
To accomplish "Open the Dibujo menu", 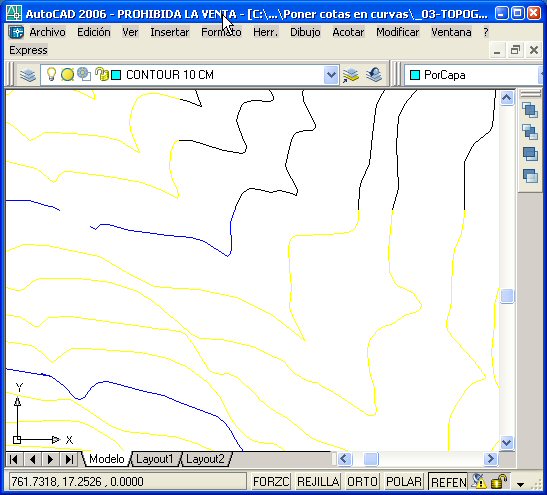I will pos(305,32).
